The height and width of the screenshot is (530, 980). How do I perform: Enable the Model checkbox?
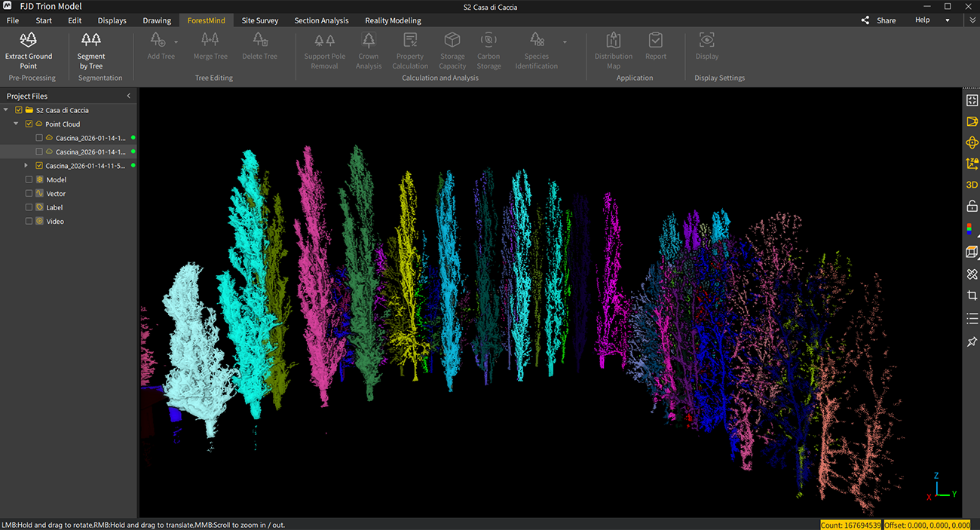coord(29,179)
